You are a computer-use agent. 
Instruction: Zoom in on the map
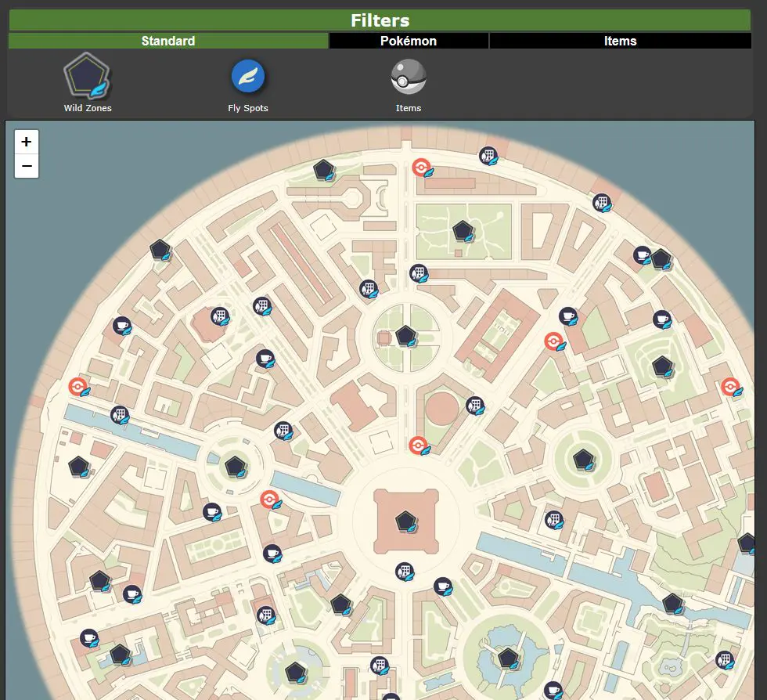tap(27, 142)
